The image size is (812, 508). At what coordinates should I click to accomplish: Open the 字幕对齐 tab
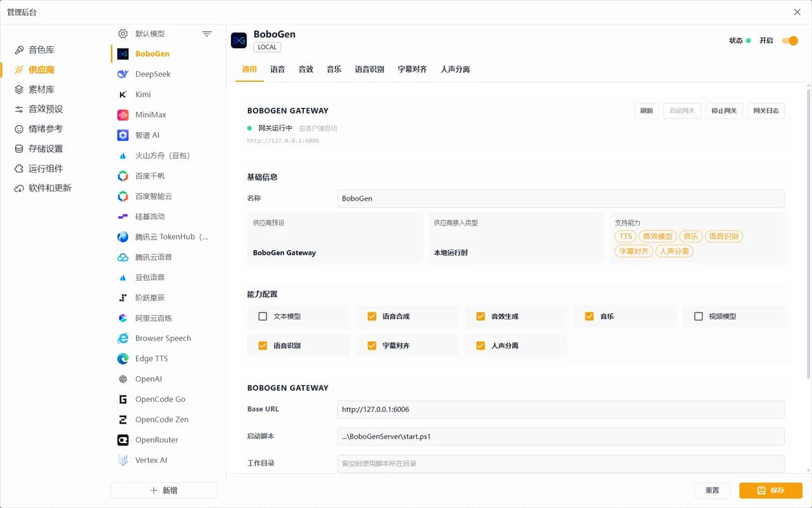click(x=412, y=69)
